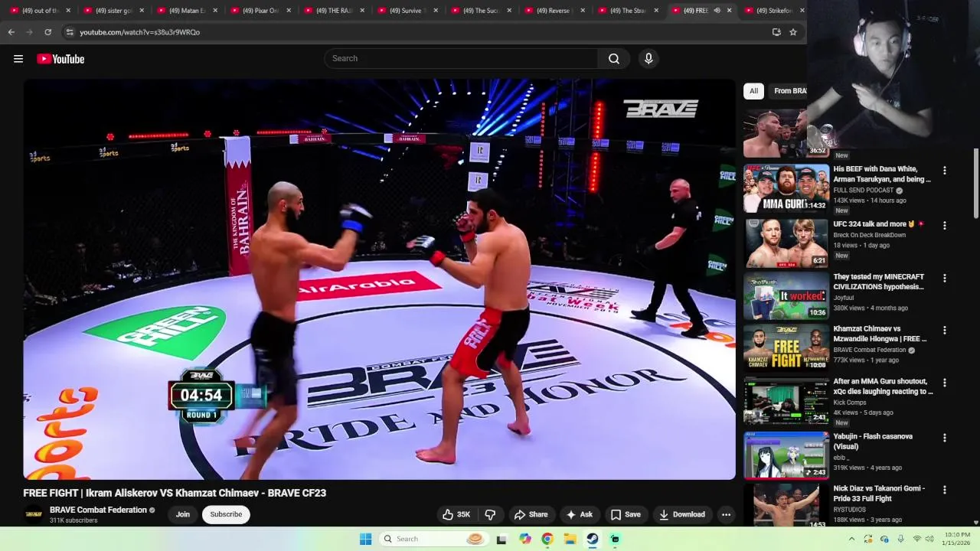Close the 'The Succ' tab
This screenshot has width=980, height=551.
pyautogui.click(x=509, y=11)
